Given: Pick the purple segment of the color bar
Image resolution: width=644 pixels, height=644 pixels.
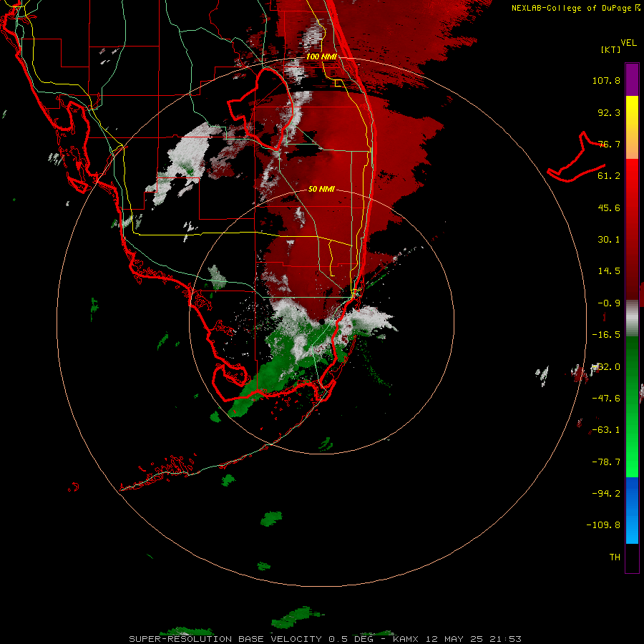Looking at the screenshot, I should (x=632, y=79).
